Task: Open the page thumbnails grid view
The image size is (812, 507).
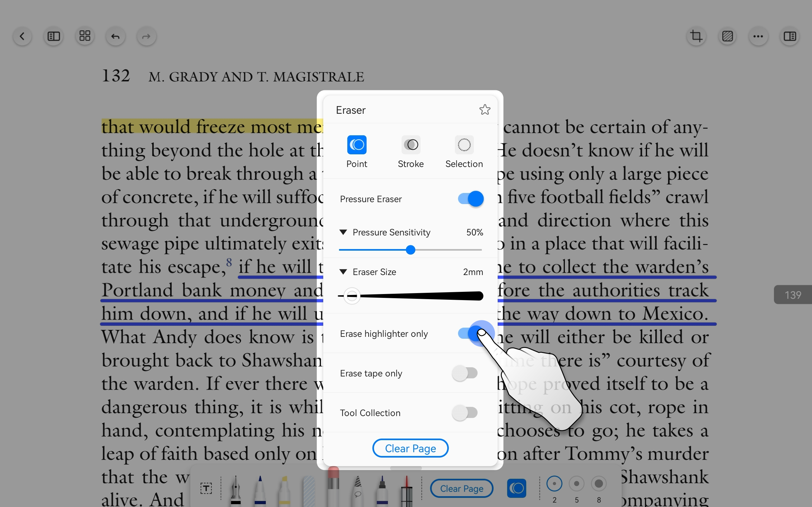Action: (85, 36)
